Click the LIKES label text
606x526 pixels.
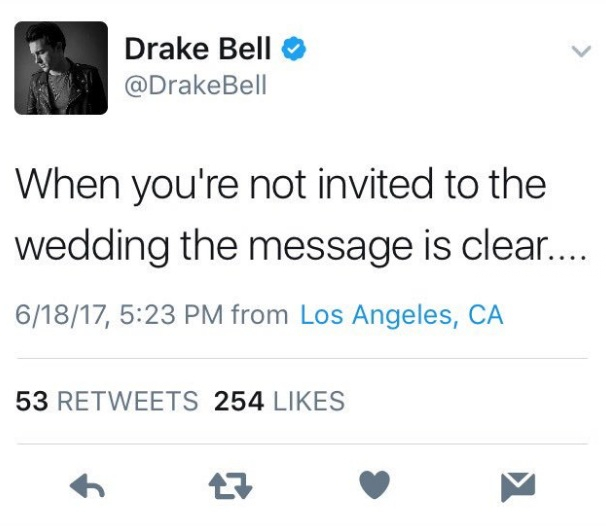click(308, 402)
